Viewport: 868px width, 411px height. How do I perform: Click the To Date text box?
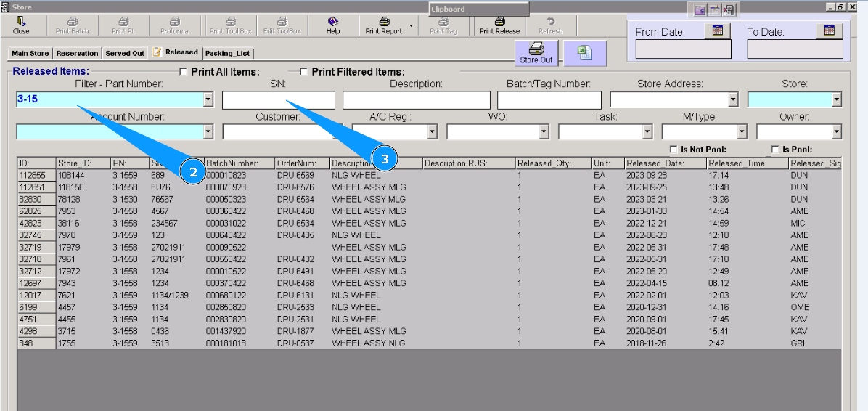(x=795, y=49)
